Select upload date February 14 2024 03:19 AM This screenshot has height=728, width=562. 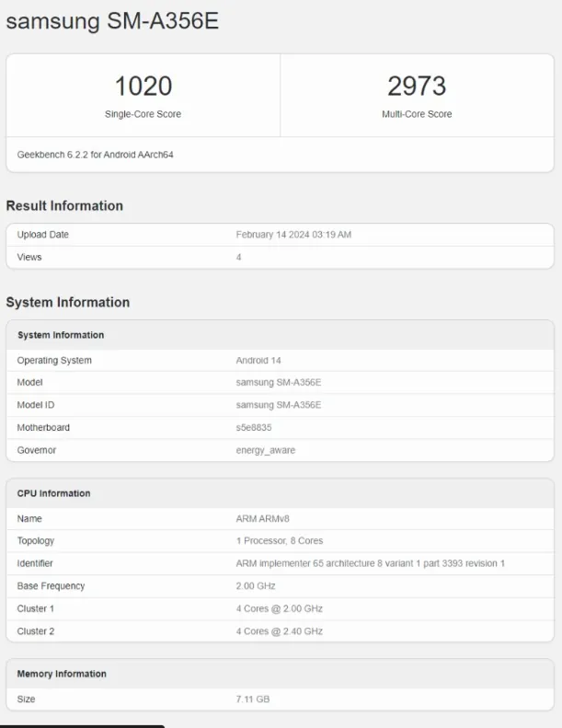coord(293,235)
